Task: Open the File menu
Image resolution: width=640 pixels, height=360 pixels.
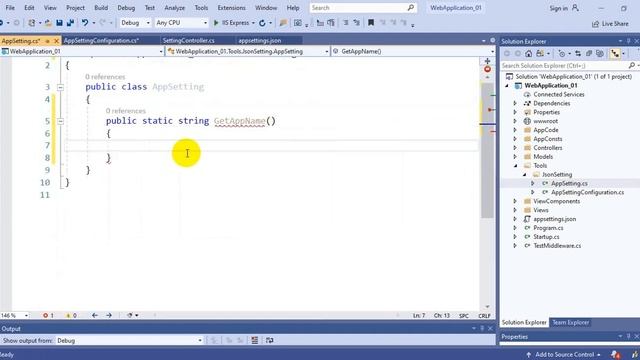Action: [x=10, y=8]
